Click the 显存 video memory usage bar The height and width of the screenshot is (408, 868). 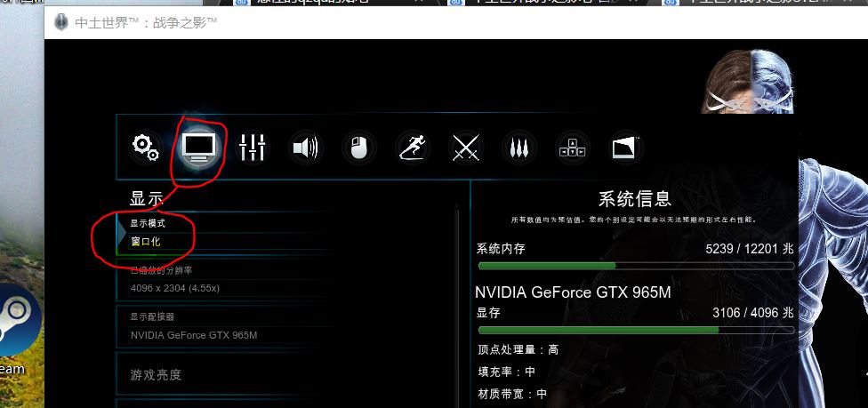(x=636, y=330)
